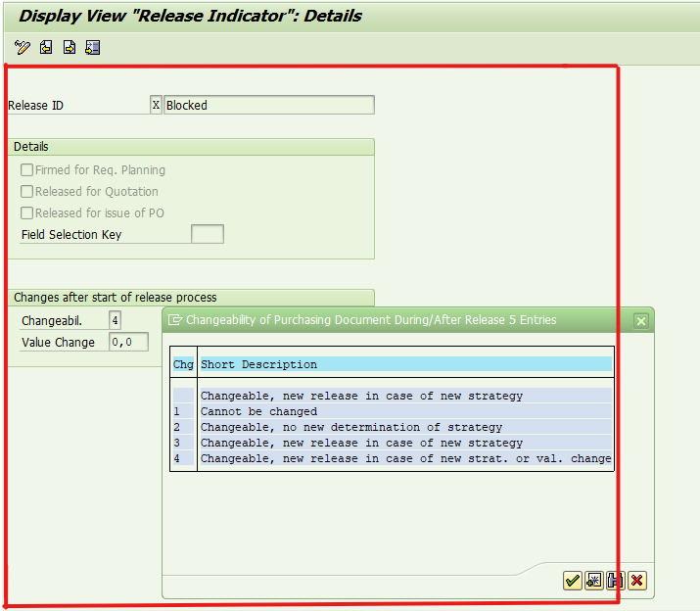
Task: Toggle Released for Quotation checkbox
Action: 27,192
